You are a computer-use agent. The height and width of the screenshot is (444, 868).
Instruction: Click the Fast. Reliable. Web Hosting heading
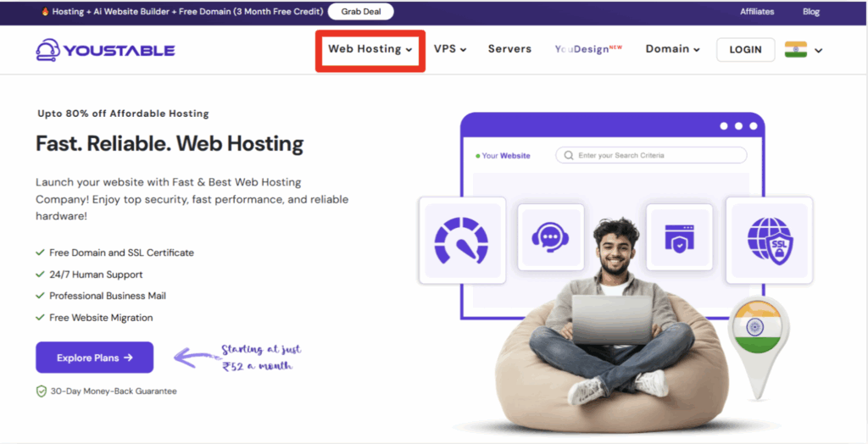pos(170,143)
